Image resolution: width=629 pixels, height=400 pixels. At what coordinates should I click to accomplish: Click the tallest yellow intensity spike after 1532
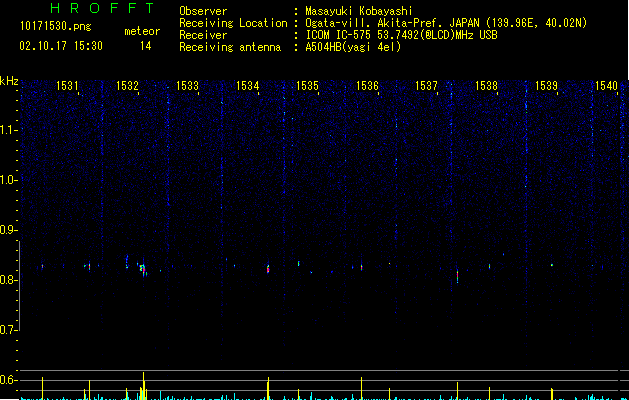(143, 386)
